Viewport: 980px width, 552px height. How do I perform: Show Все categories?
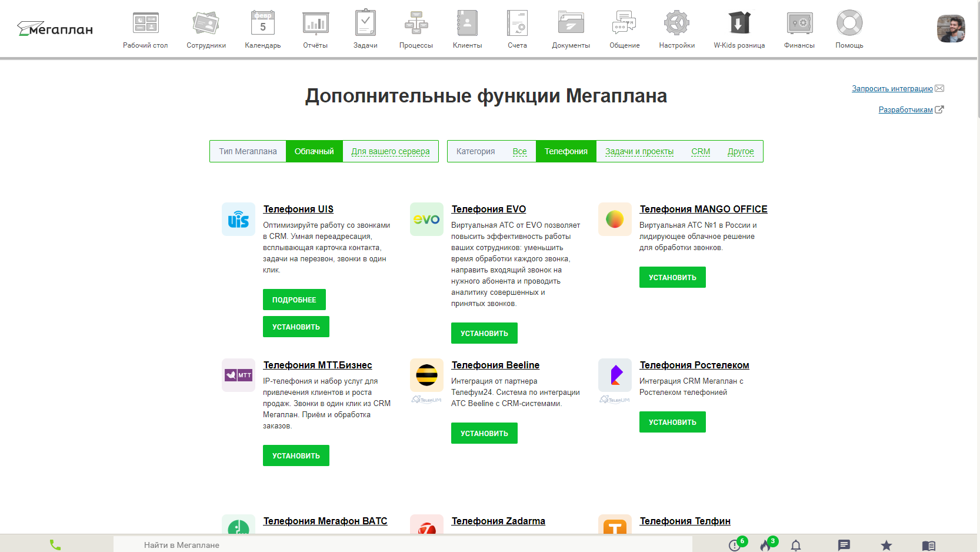coord(519,151)
